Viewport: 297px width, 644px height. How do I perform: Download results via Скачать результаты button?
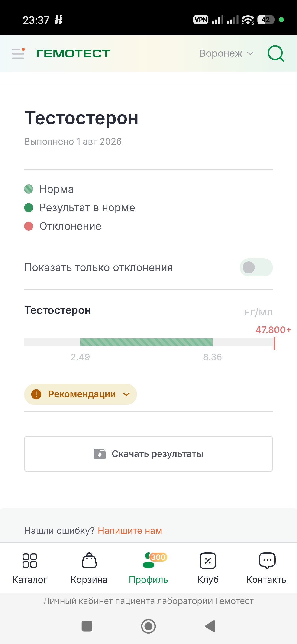pyautogui.click(x=148, y=454)
